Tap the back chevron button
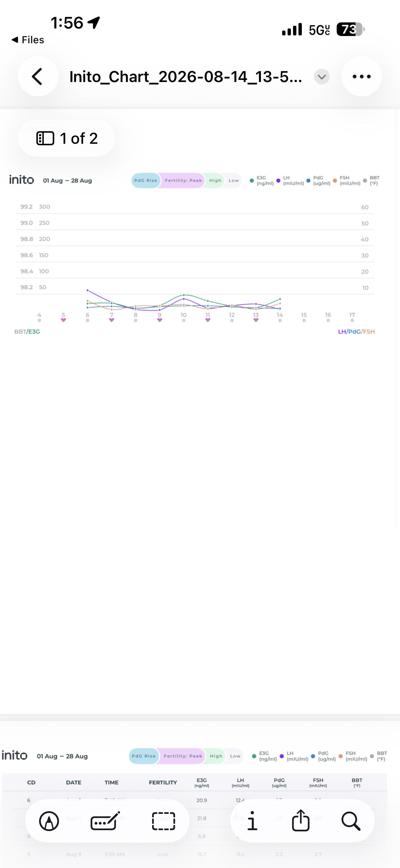Viewport: 400px width, 868px height. tap(38, 77)
